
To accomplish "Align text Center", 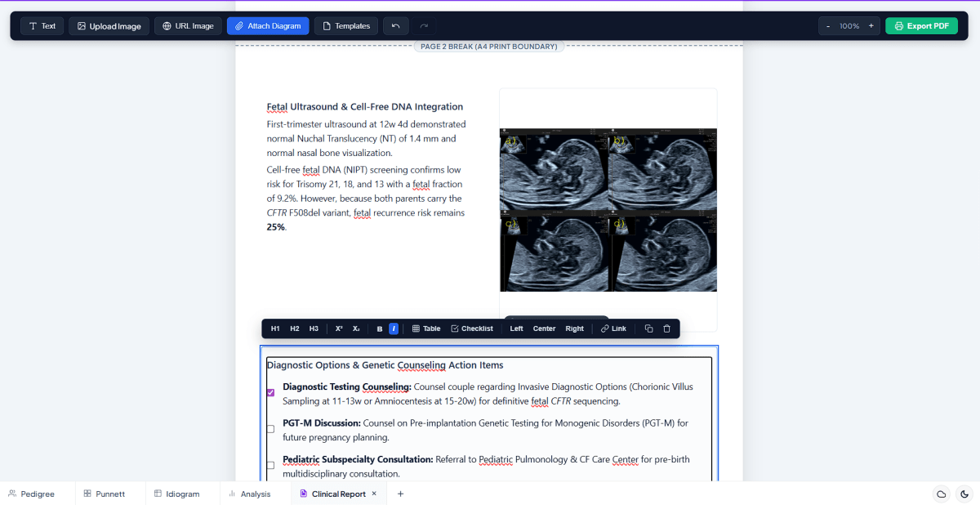I will coord(544,328).
